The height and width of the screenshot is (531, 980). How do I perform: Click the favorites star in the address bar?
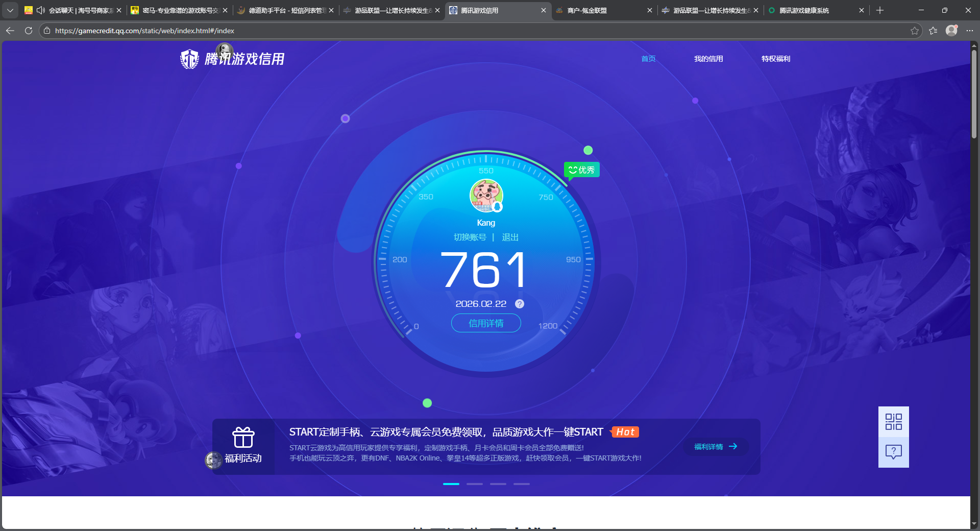(x=914, y=31)
